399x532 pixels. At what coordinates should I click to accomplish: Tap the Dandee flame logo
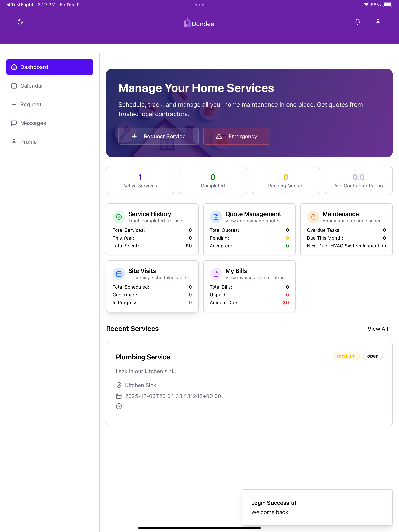coord(187,22)
